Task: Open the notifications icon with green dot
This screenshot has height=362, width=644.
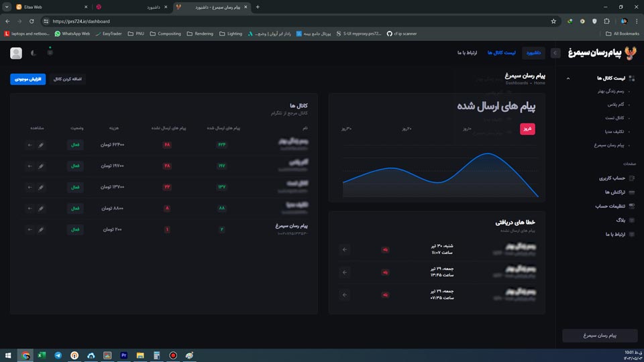Action: pos(50,52)
